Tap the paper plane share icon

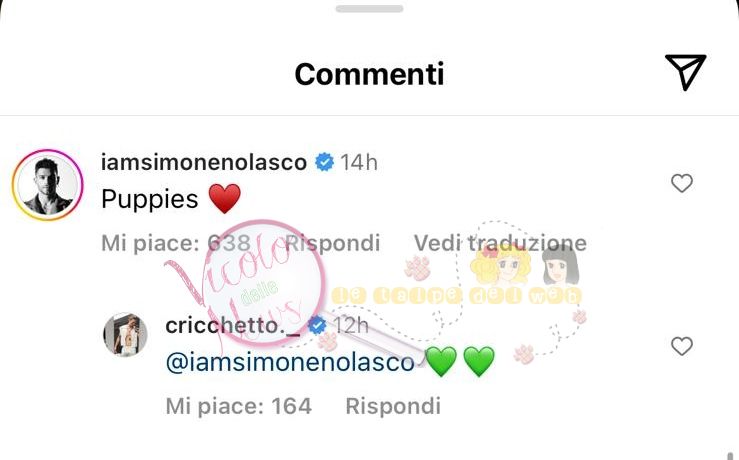(x=685, y=72)
